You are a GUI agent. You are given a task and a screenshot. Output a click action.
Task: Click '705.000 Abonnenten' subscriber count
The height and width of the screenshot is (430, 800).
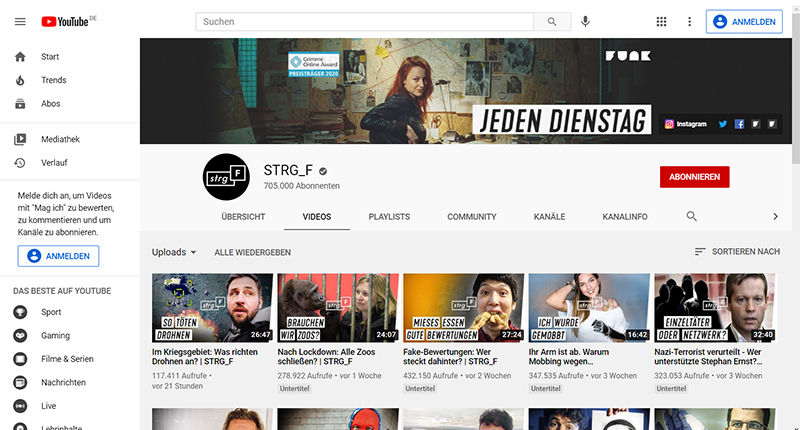pos(302,186)
